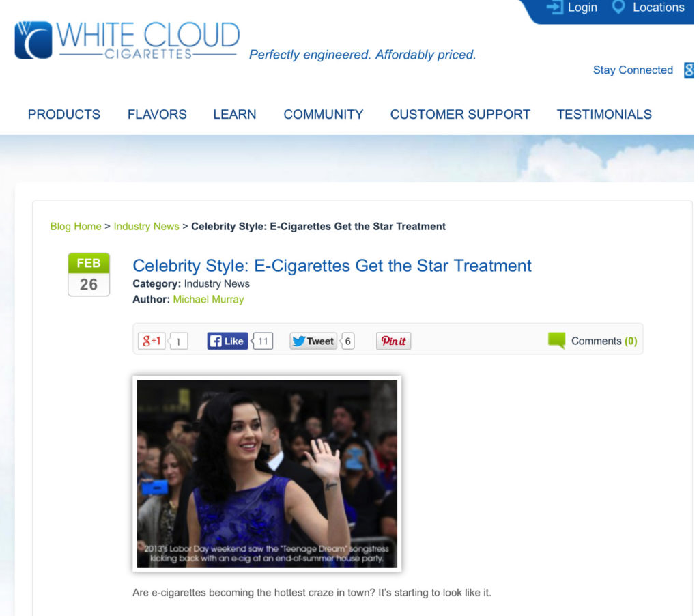The height and width of the screenshot is (616, 699).
Task: Open the Flavors menu
Action: [157, 115]
